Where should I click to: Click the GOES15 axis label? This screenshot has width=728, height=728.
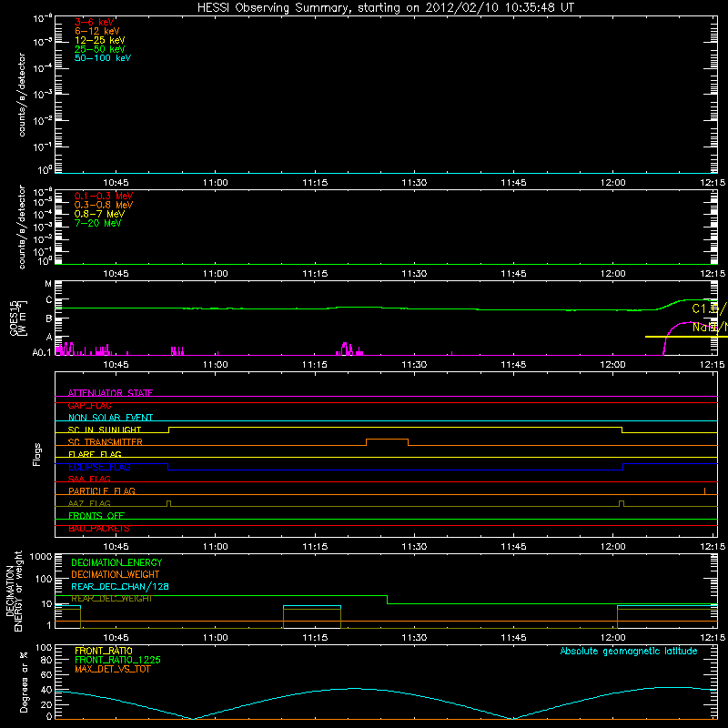tap(18, 318)
